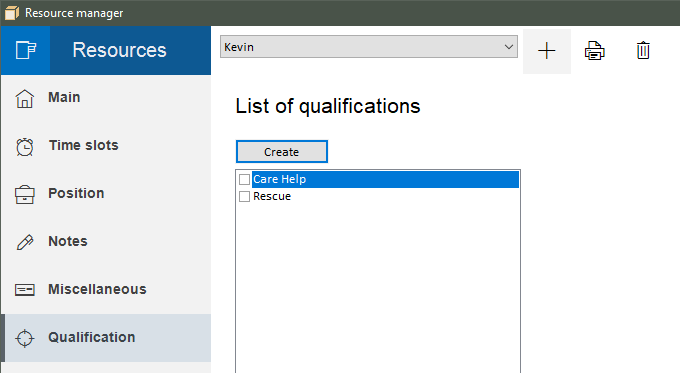Open the Time slots section
Viewport: 680px width, 373px height.
tap(106, 146)
